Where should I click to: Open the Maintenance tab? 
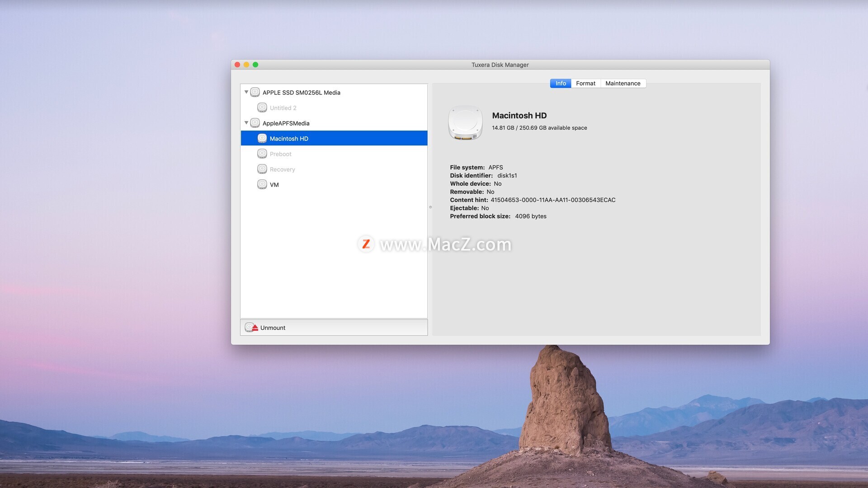tap(623, 83)
